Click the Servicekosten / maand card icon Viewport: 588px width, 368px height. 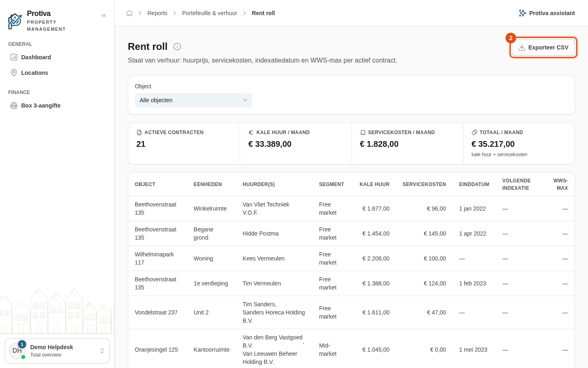tap(363, 132)
